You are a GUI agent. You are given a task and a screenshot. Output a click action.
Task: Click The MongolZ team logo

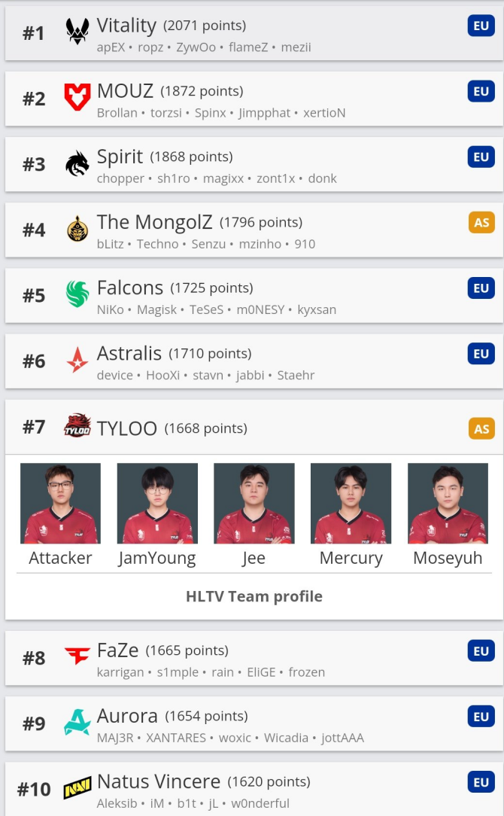point(77,230)
